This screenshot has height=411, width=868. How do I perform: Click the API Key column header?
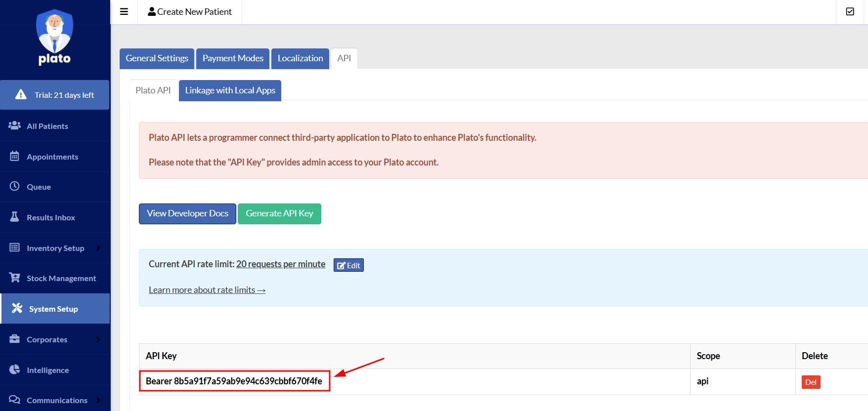coord(415,356)
